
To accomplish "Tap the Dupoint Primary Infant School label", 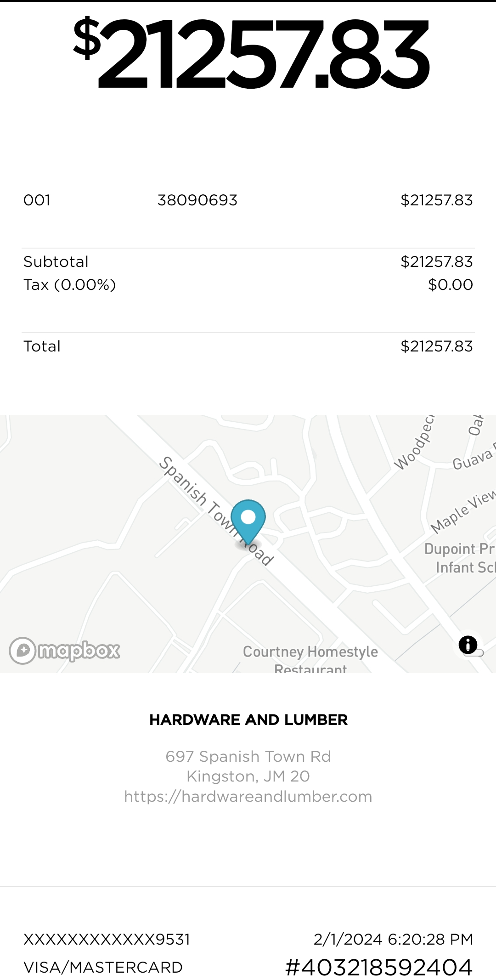I will coord(459,558).
